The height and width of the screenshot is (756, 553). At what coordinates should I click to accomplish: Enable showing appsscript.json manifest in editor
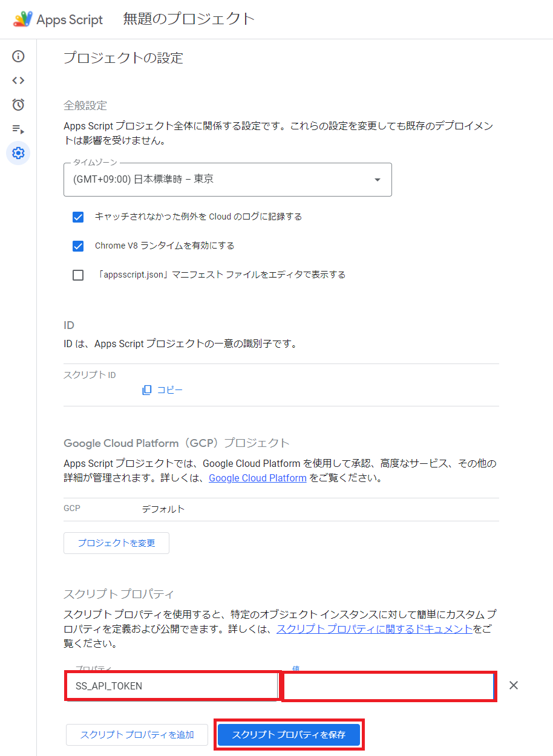tap(78, 275)
